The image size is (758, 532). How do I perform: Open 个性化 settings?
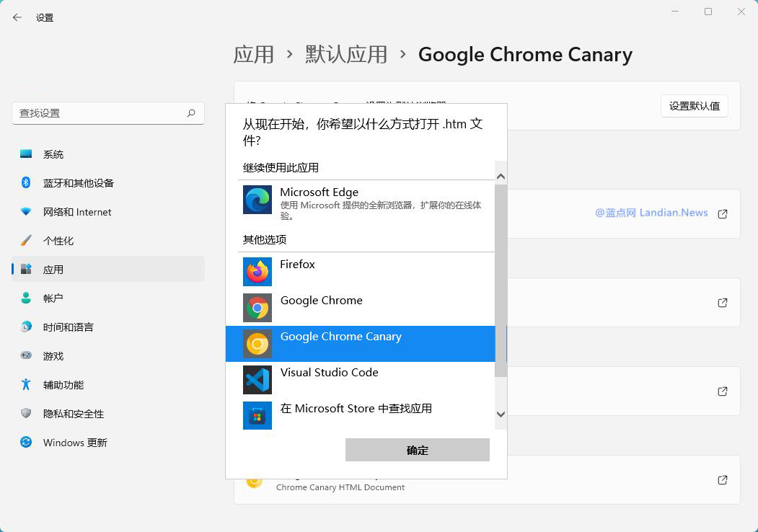[x=108, y=240]
